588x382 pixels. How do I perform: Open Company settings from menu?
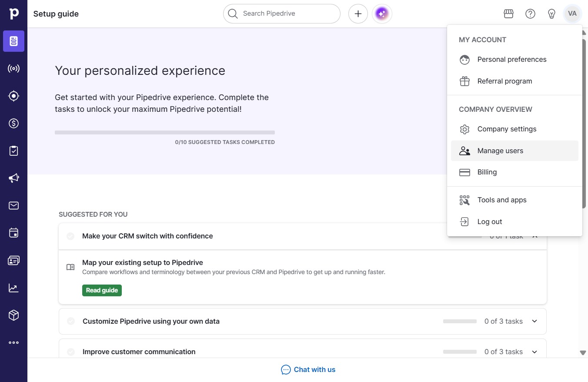pos(514,129)
